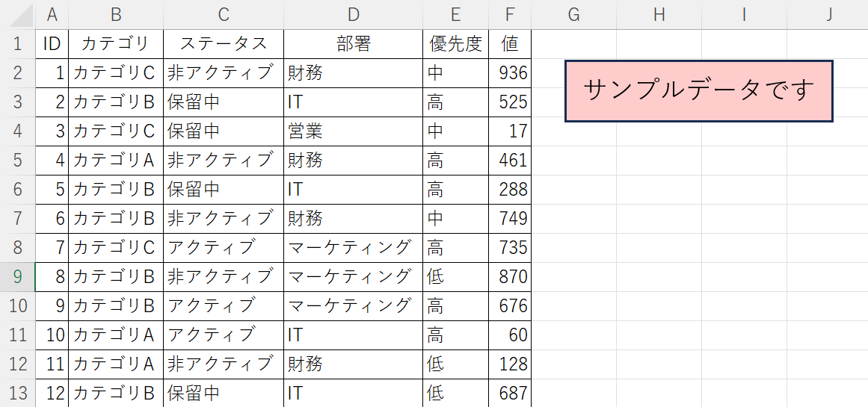The height and width of the screenshot is (407, 868).
Task: Select the cell with value 870
Action: pyautogui.click(x=510, y=277)
